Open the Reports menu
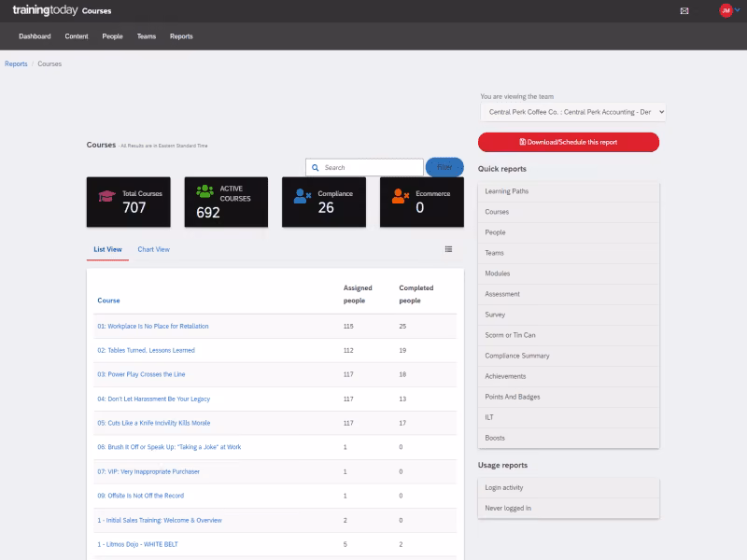This screenshot has height=560, width=747. [181, 36]
